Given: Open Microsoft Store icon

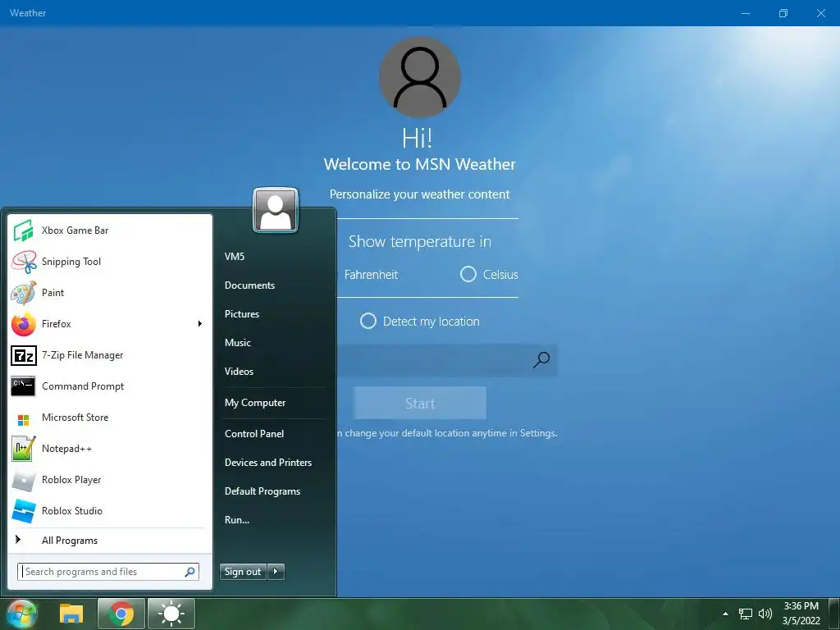Looking at the screenshot, I should click(x=23, y=420).
